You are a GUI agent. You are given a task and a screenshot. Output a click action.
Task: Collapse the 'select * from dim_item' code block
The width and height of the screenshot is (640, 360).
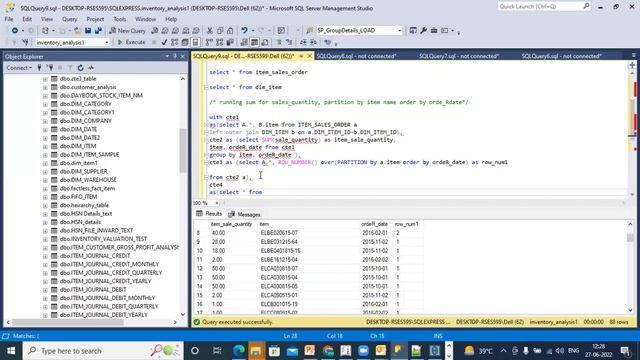[206, 87]
